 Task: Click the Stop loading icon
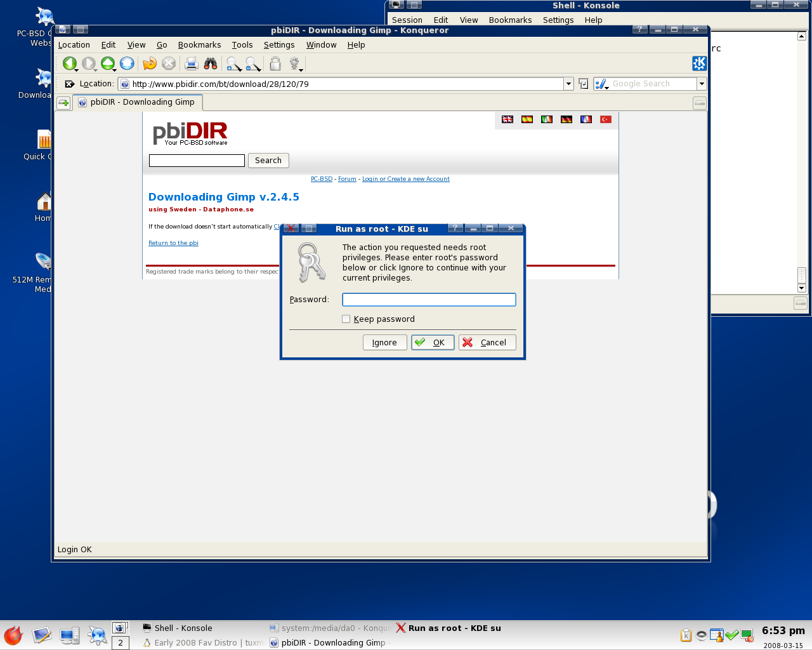[x=169, y=63]
